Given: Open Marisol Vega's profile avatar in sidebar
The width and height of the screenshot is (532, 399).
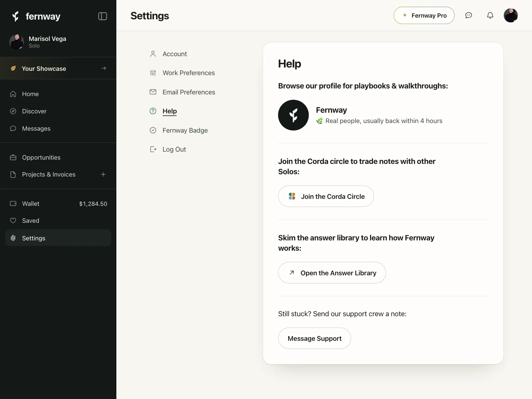Looking at the screenshot, I should 17,42.
